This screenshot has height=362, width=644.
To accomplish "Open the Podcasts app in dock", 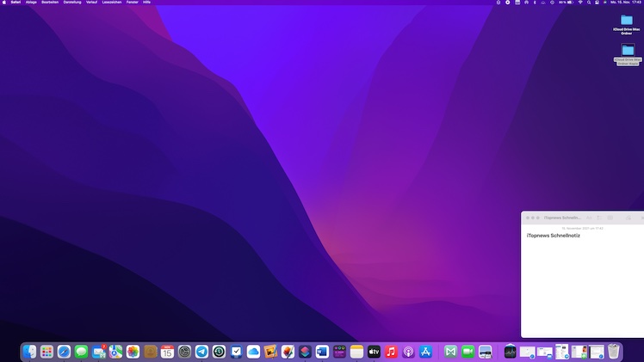I will point(409,352).
